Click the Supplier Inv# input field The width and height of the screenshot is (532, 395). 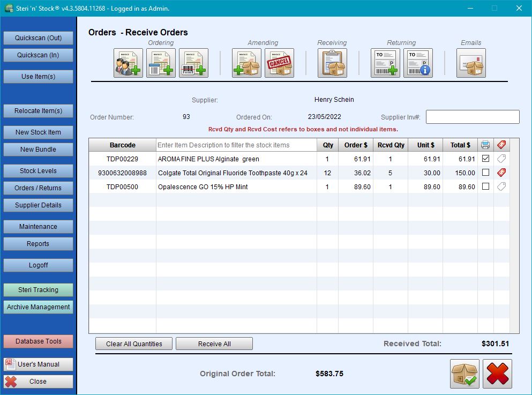click(x=473, y=117)
